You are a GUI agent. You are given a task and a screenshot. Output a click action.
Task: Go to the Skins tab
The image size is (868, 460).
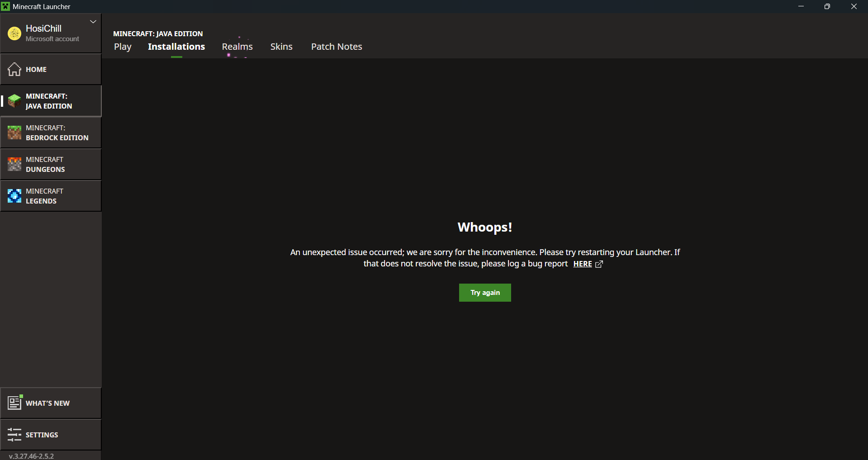[x=281, y=47]
